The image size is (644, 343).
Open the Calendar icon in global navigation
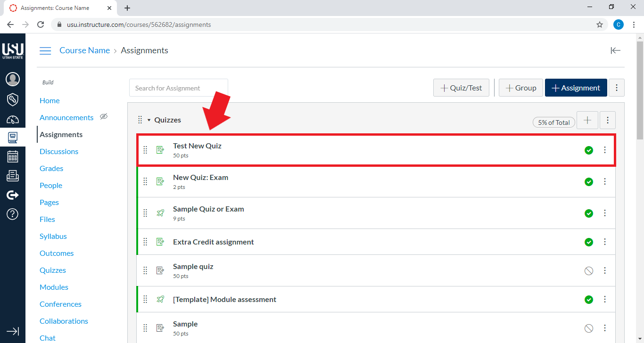coord(13,156)
